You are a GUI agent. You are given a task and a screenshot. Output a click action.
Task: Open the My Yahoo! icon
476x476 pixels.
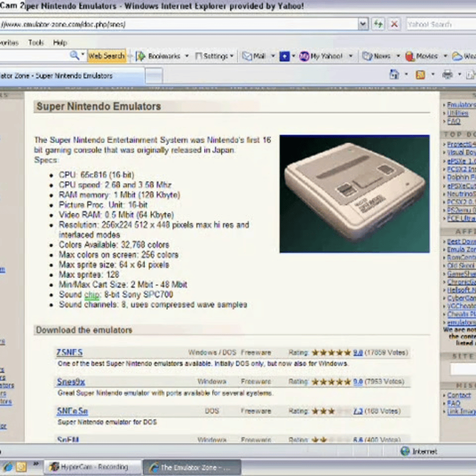click(x=304, y=56)
